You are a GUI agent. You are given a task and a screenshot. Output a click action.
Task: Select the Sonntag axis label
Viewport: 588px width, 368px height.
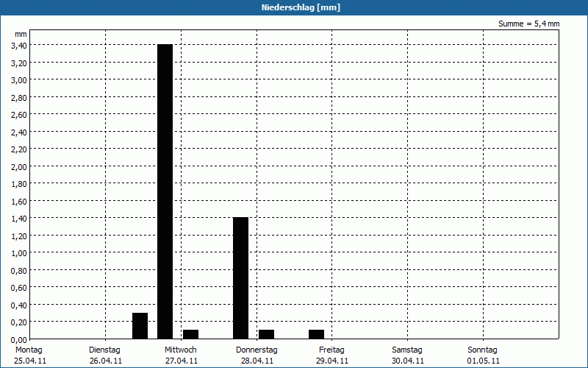[482, 350]
